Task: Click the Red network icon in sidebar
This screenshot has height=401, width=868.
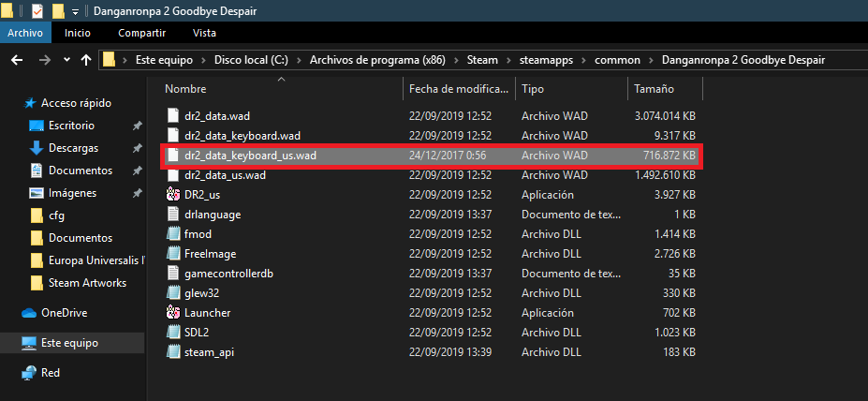Action: click(x=29, y=373)
